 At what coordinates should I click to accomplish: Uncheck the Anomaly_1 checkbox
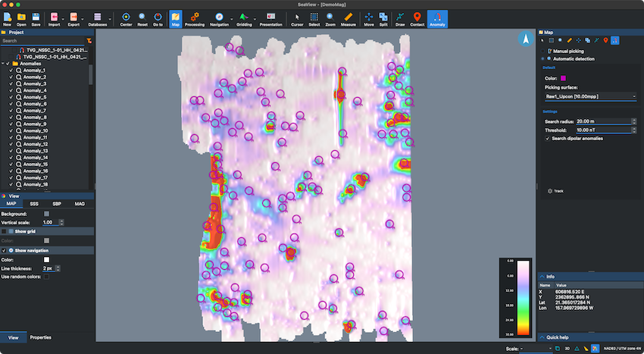[11, 70]
